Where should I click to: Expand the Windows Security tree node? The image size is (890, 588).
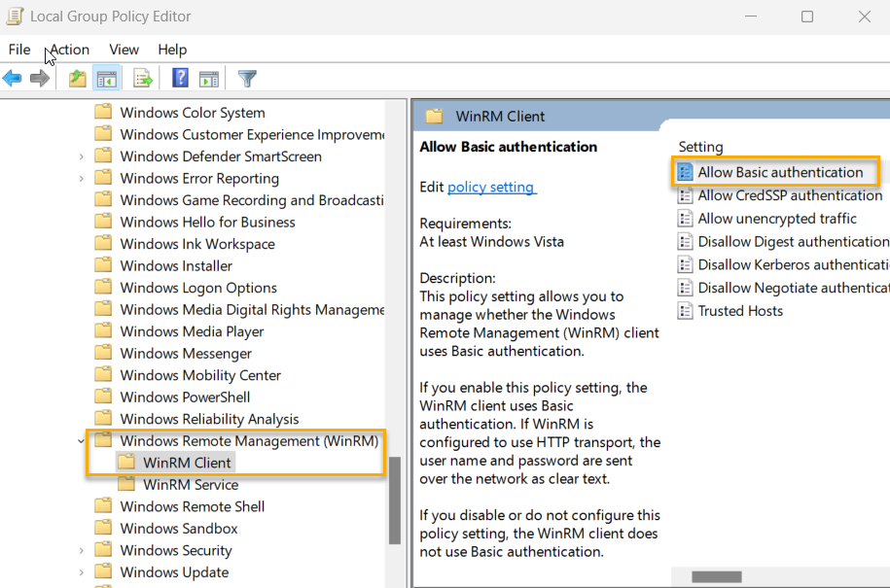click(x=81, y=550)
